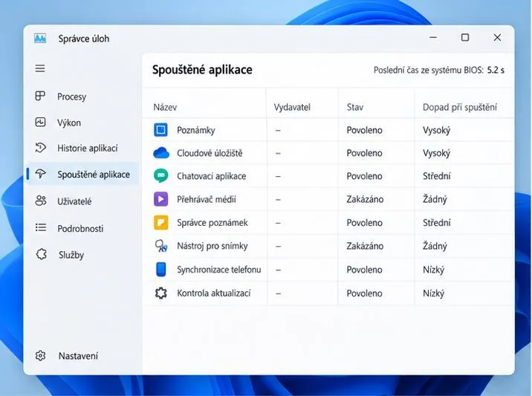The height and width of the screenshot is (396, 532).
Task: Click Povoleno status of Cloudové úložiště
Action: (364, 153)
